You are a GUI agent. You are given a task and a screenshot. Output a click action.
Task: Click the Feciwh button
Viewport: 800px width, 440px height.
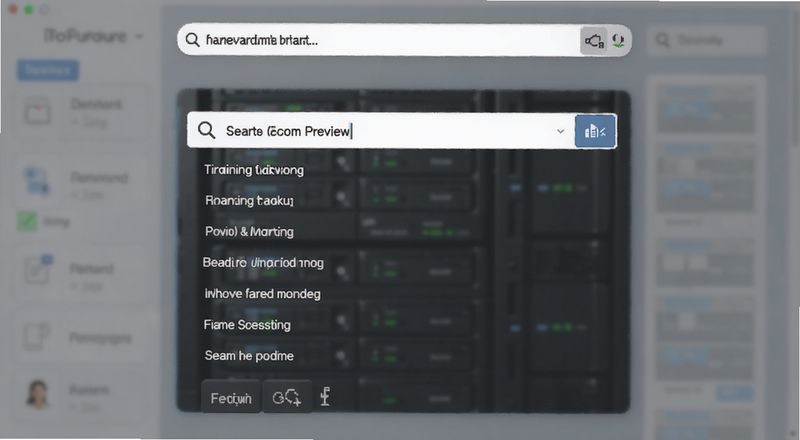[231, 397]
